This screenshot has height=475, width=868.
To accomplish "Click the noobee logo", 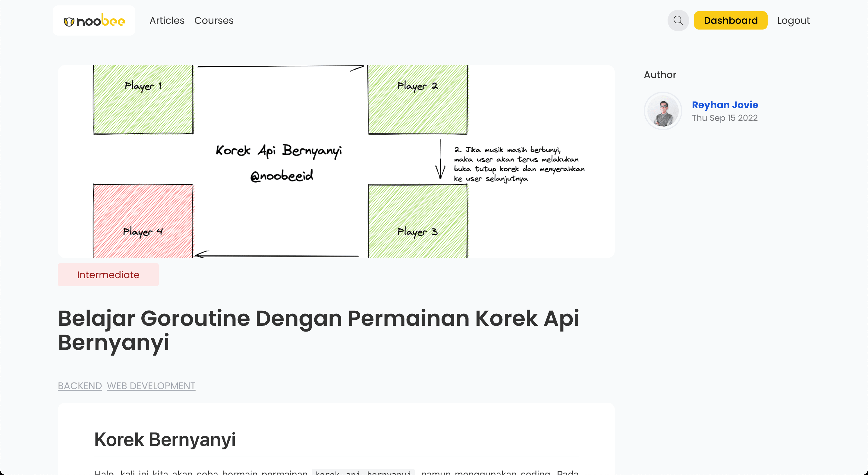I will [94, 21].
